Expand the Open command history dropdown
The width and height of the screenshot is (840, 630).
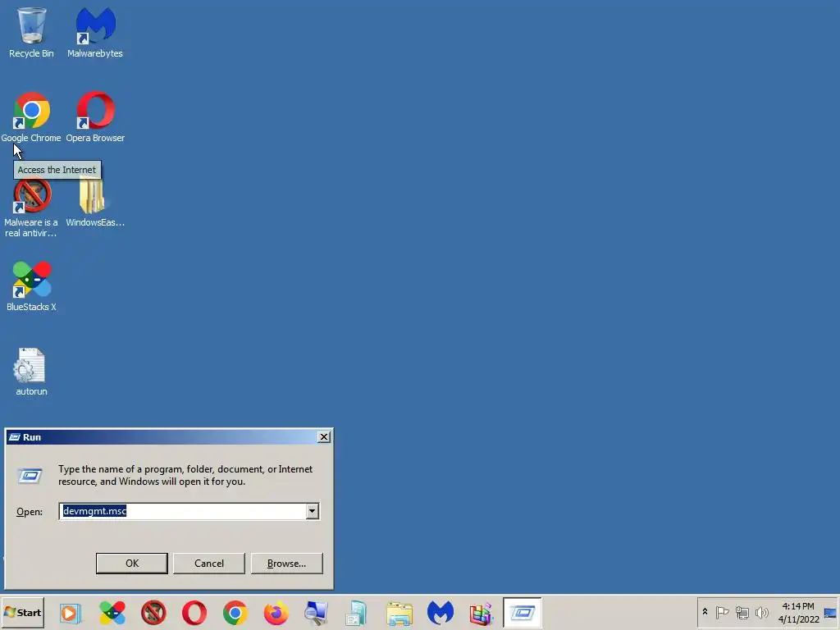[313, 511]
